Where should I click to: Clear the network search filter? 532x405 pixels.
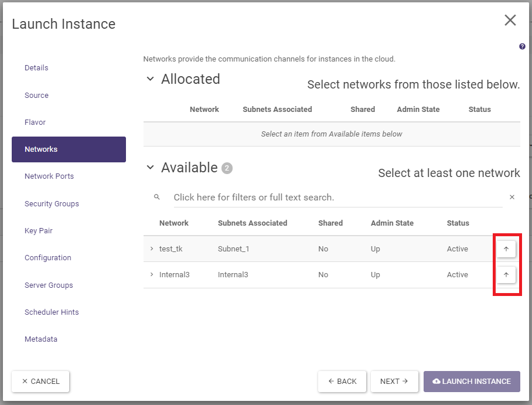[x=511, y=198]
